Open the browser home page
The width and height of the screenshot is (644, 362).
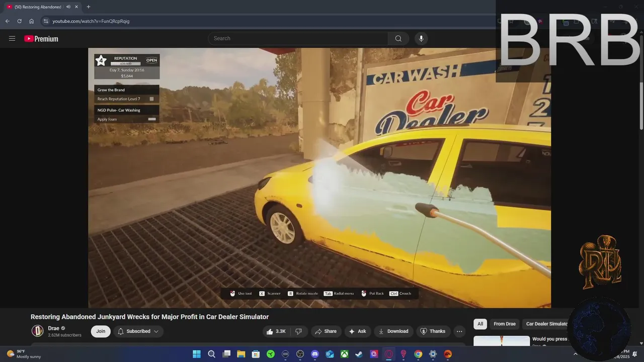click(31, 21)
